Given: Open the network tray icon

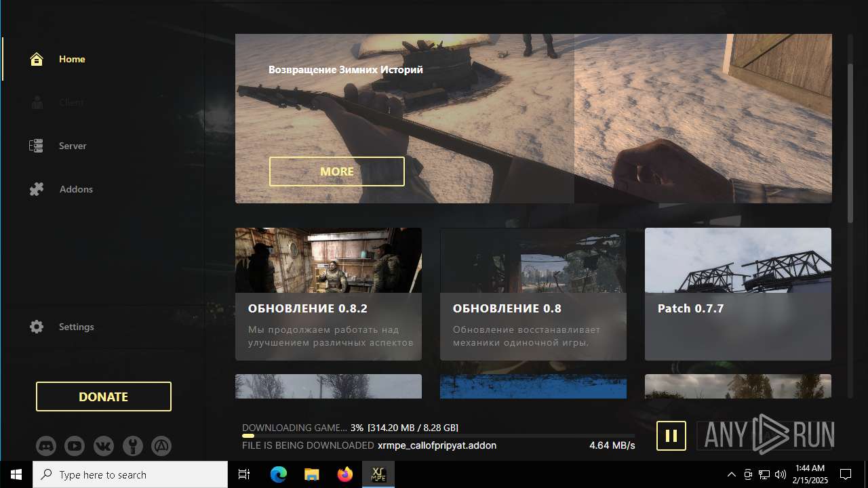Looking at the screenshot, I should 764,474.
